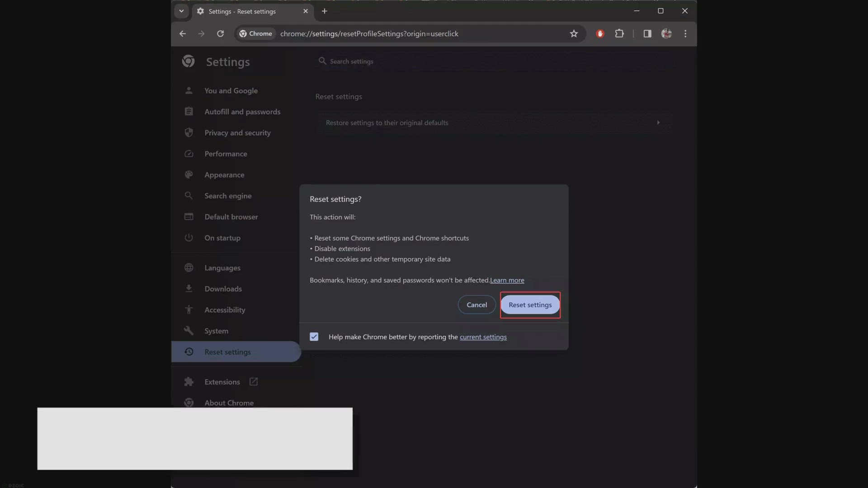Click the wrench icon for System
868x488 pixels.
point(189,331)
